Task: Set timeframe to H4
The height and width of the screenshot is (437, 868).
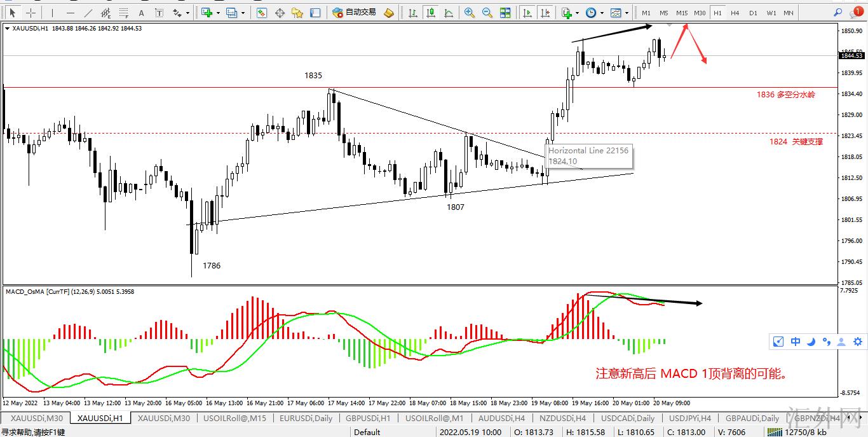Action: pos(735,13)
